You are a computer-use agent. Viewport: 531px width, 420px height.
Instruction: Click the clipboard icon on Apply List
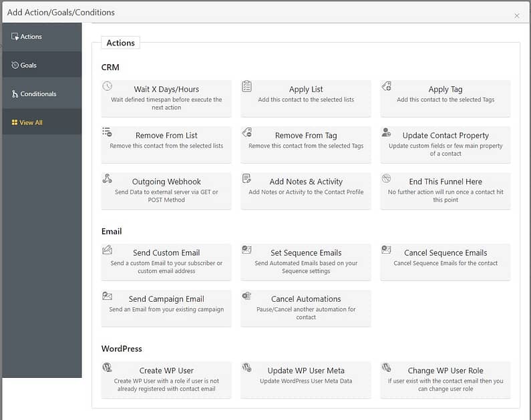[247, 86]
